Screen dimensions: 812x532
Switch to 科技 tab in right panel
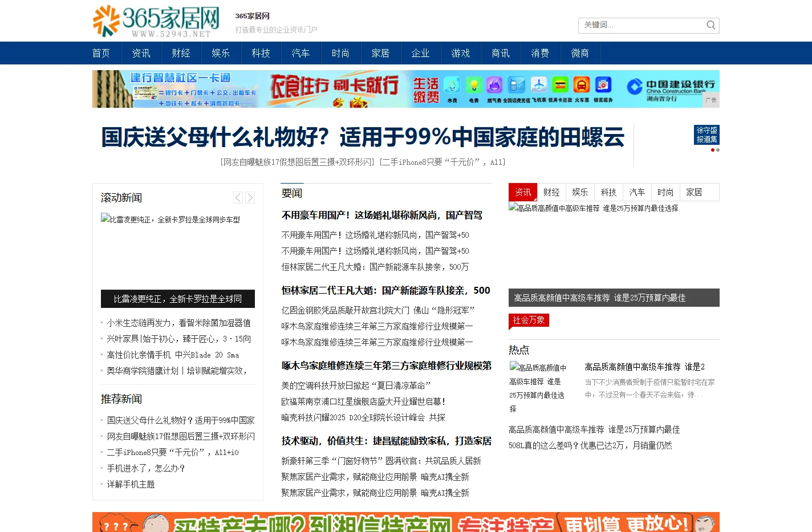tap(608, 192)
